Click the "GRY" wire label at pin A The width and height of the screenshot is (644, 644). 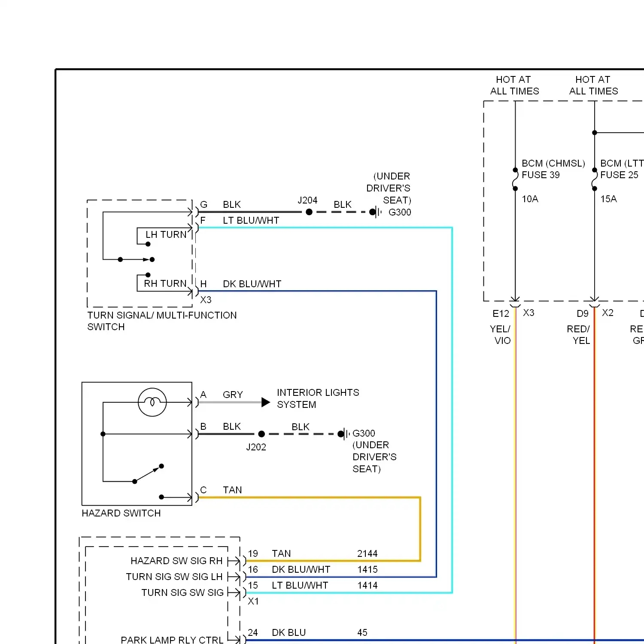233,395
